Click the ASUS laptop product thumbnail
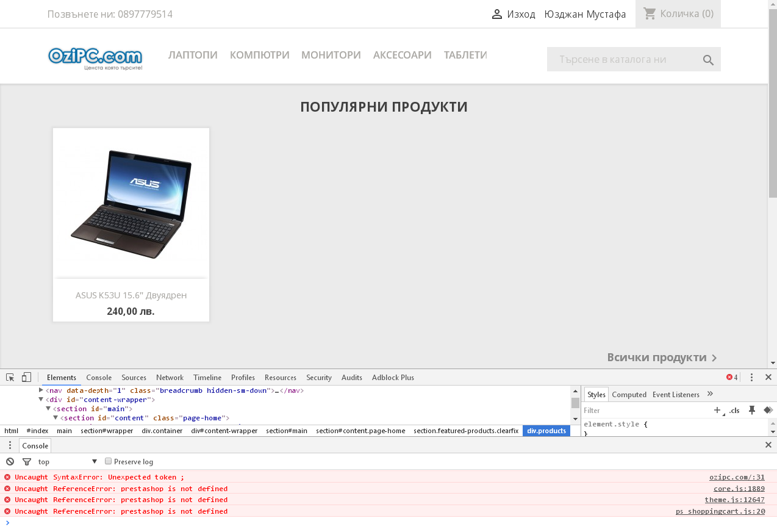Image resolution: width=777 pixels, height=532 pixels. click(x=131, y=204)
